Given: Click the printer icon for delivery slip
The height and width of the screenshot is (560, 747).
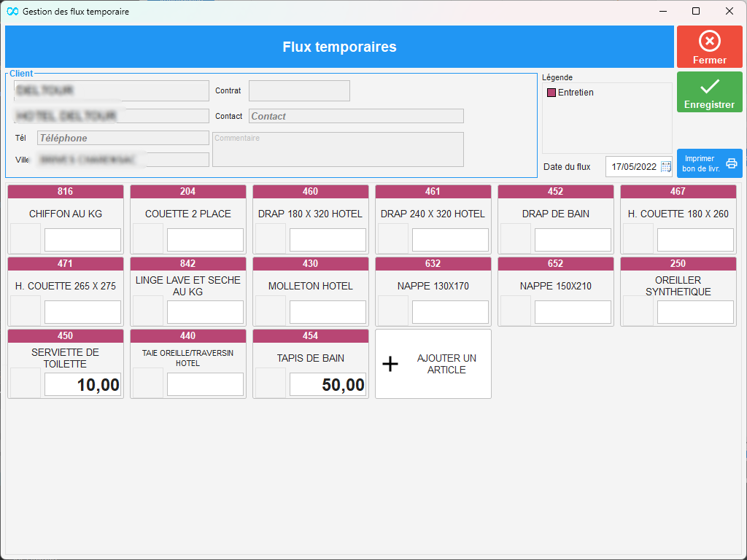Looking at the screenshot, I should pos(731,163).
